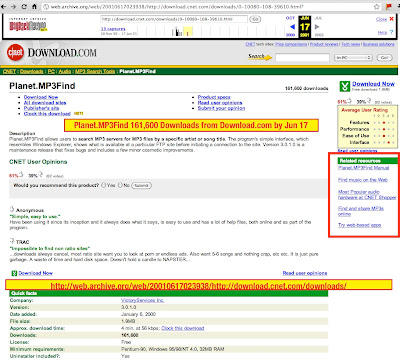Image resolution: width=400 pixels, height=360 pixels.
Task: Click the browser forward arrow
Action: (14, 6)
